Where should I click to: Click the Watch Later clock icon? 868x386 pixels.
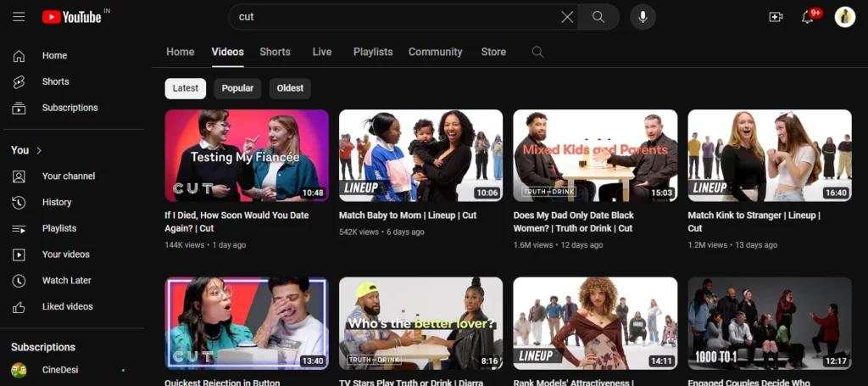pos(19,281)
